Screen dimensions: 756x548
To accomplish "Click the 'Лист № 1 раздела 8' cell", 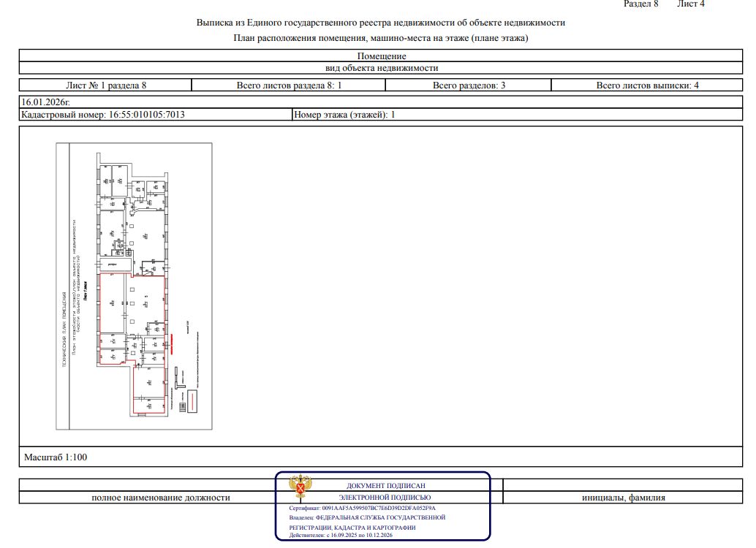I will (x=105, y=85).
